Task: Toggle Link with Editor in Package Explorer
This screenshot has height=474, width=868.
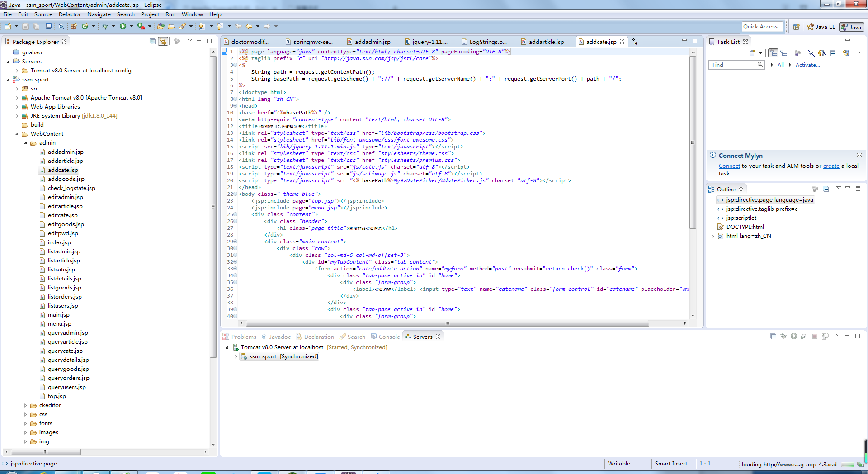Action: tap(163, 41)
